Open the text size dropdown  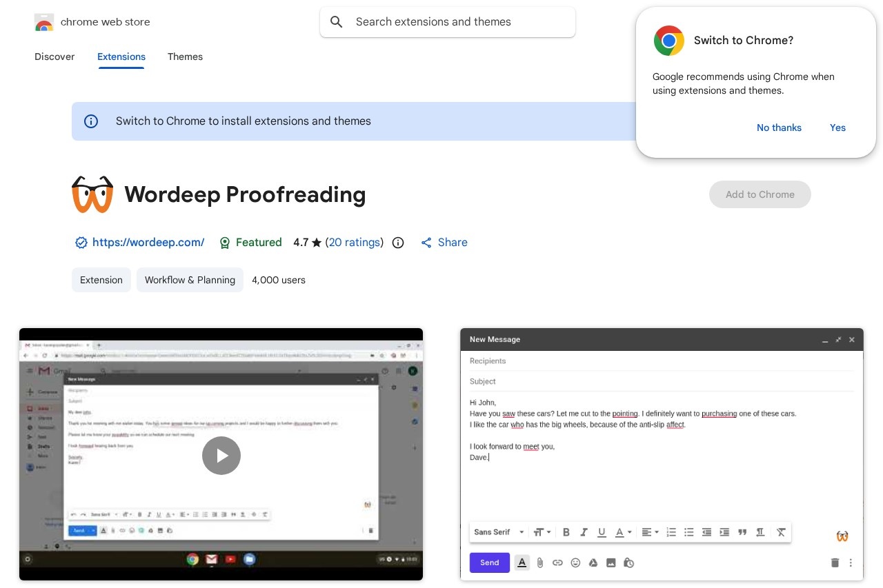pos(542,532)
